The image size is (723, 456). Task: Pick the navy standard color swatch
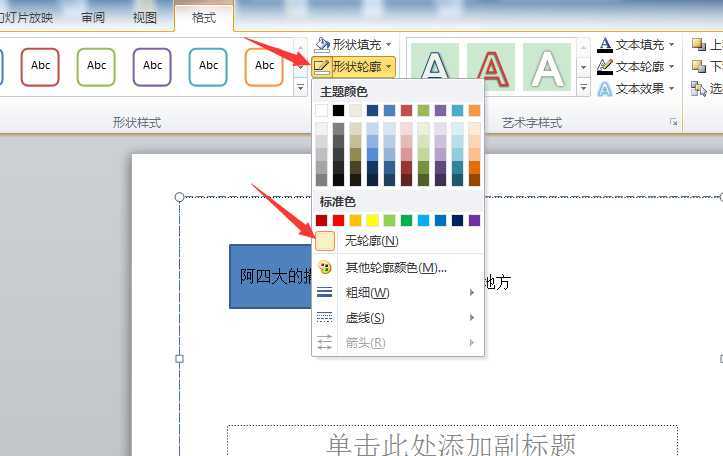(x=457, y=220)
